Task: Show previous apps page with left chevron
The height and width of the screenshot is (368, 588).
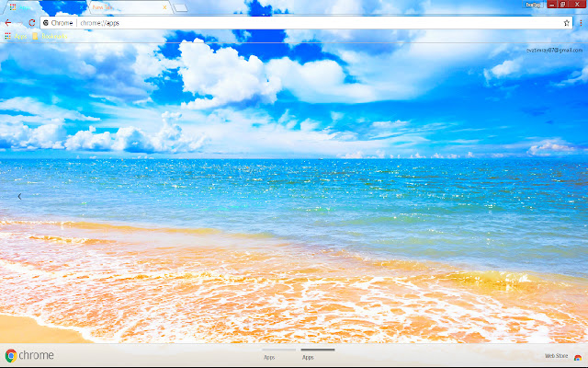Action: 19,196
